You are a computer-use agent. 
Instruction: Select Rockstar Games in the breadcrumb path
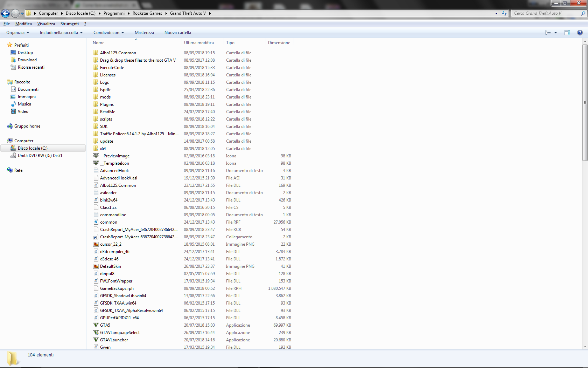[147, 13]
